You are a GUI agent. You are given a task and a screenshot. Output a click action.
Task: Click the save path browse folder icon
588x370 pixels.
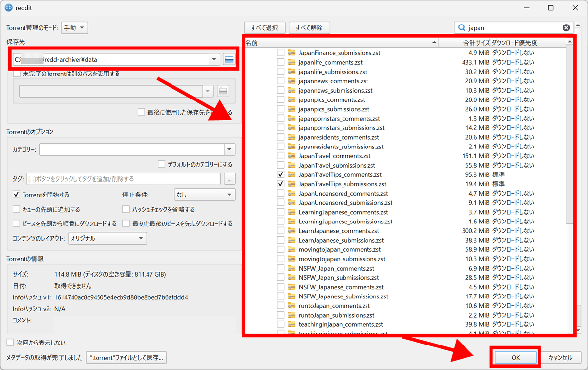click(x=229, y=60)
